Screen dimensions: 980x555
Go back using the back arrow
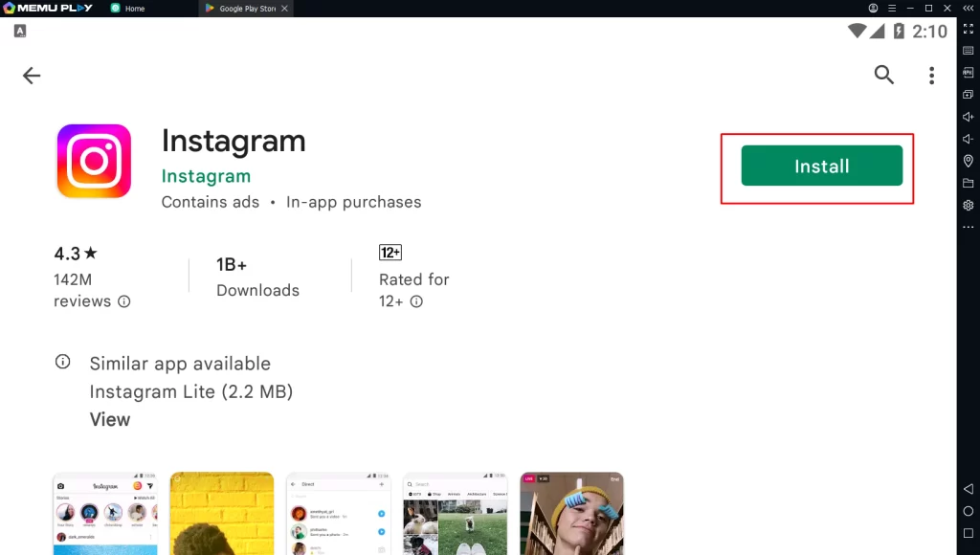(x=32, y=76)
